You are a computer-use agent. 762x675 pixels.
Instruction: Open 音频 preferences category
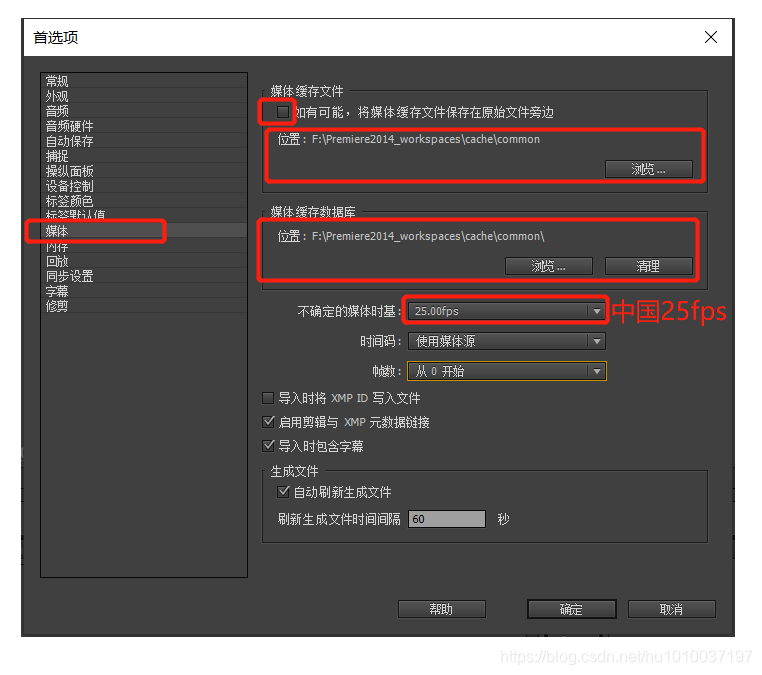(x=144, y=111)
